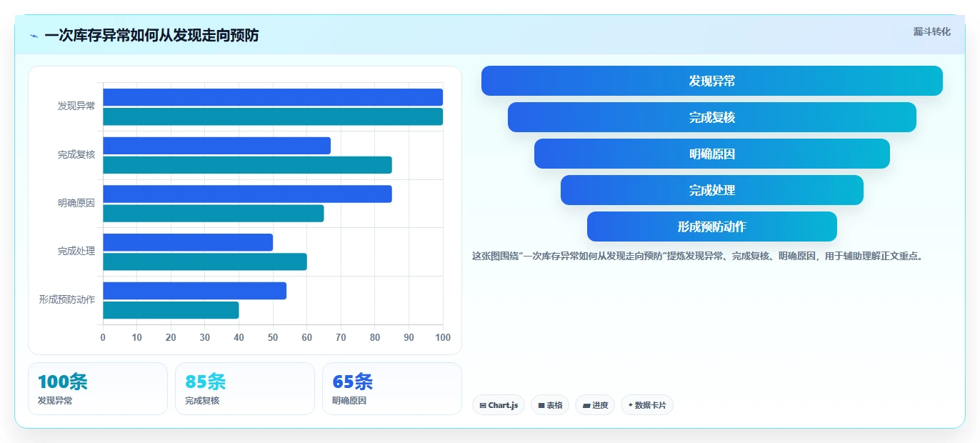Click the 完成处理 funnel stage
980x443 pixels.
point(712,190)
